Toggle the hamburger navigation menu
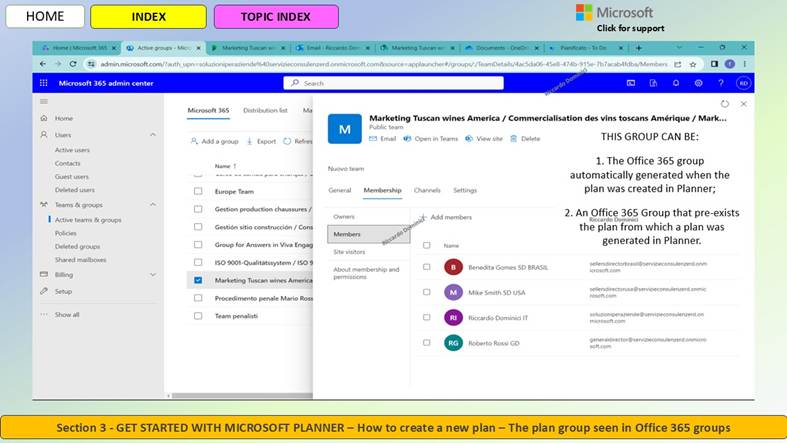The height and width of the screenshot is (443, 787). pyautogui.click(x=44, y=101)
